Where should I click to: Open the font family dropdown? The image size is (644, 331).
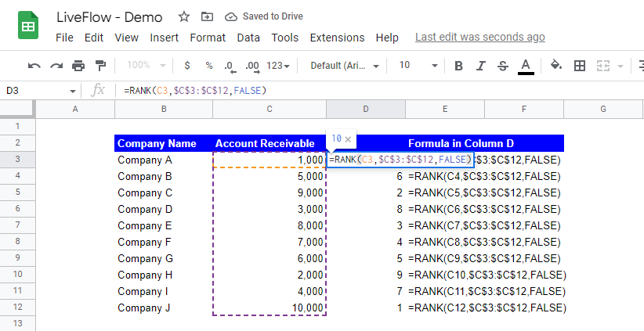[x=345, y=66]
